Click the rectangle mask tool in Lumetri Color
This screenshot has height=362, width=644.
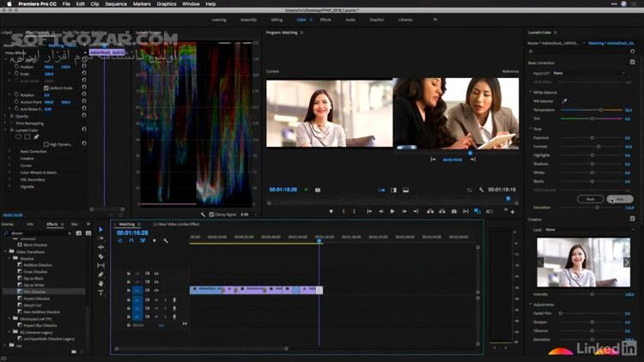point(27,136)
